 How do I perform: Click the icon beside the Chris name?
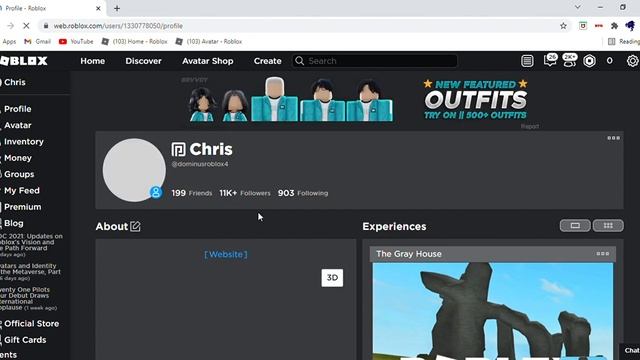click(x=178, y=149)
